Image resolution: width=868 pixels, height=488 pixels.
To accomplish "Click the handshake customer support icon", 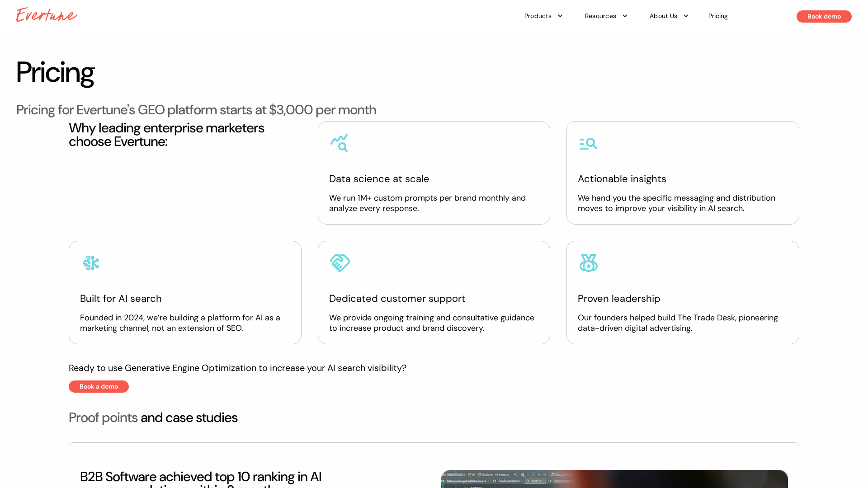I will [x=340, y=263].
